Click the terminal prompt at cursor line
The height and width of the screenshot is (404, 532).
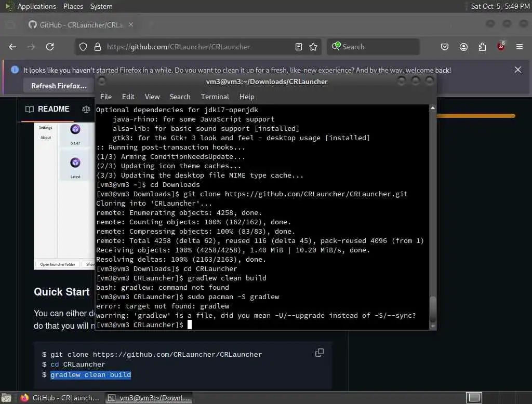(140, 325)
